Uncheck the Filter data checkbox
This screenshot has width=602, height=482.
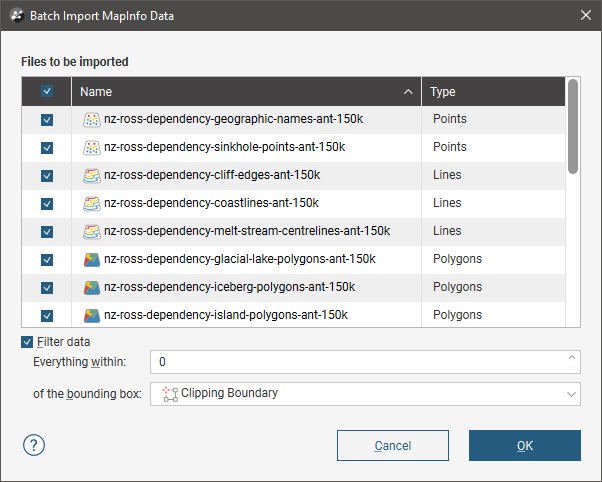pos(27,341)
